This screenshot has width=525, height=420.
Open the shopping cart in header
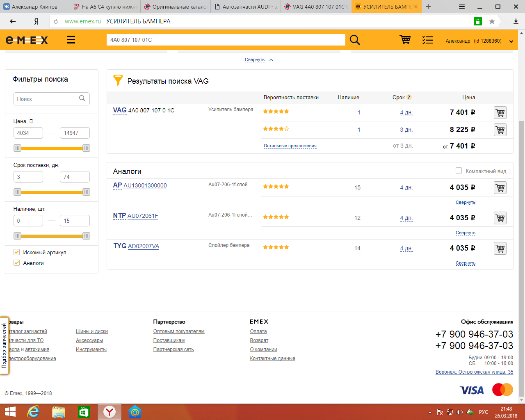pyautogui.click(x=405, y=40)
